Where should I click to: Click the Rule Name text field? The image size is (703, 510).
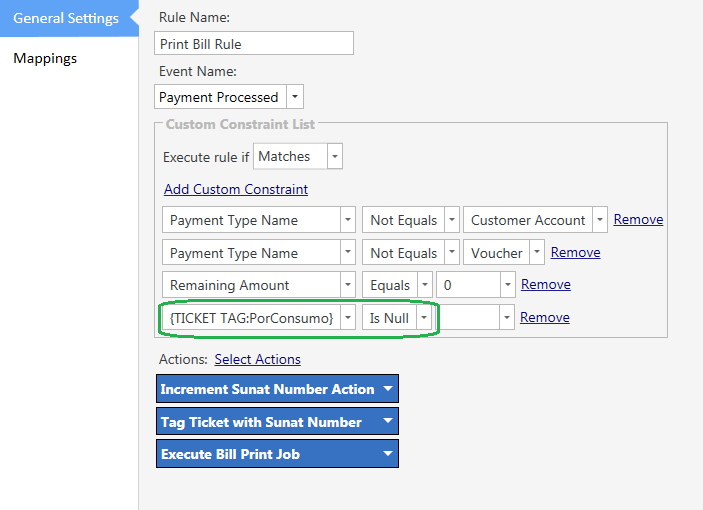coord(254,43)
